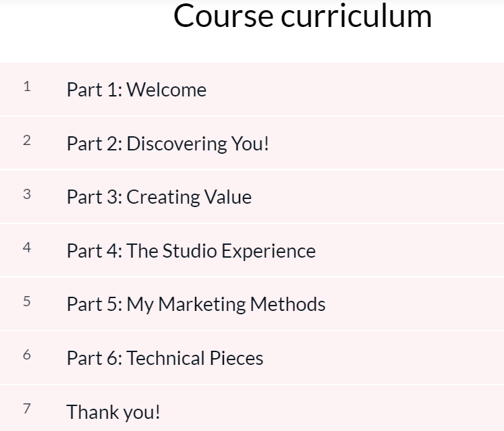Open Part 5: My Marketing Methods

tap(196, 304)
